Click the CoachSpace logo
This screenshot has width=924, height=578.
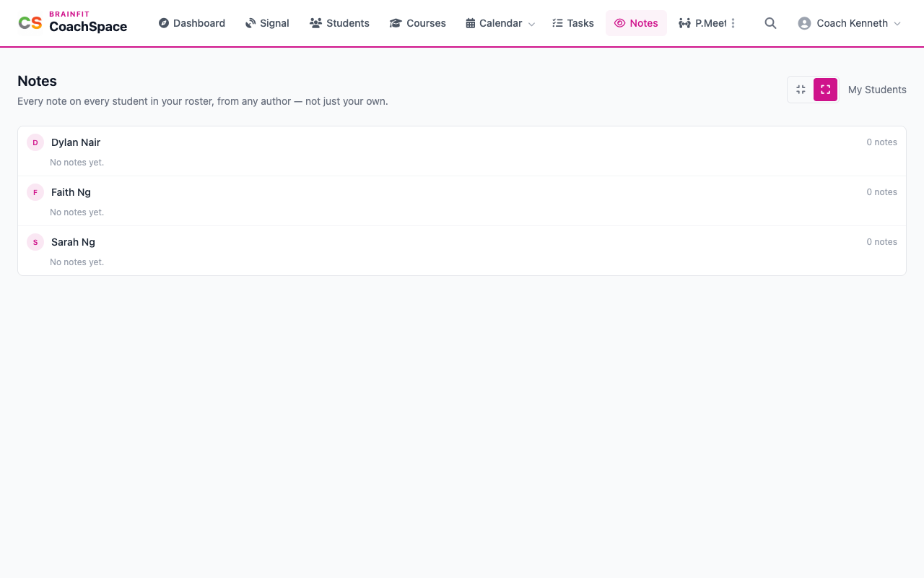coord(72,23)
